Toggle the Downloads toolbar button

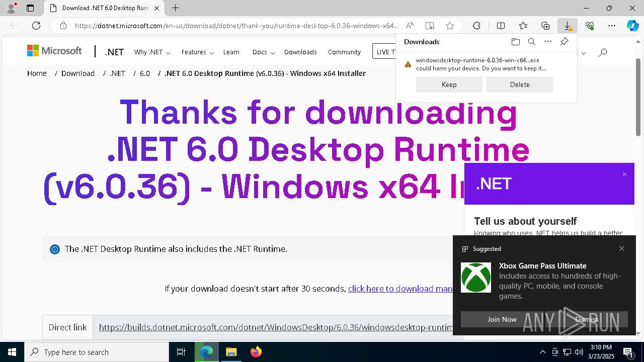pos(568,26)
